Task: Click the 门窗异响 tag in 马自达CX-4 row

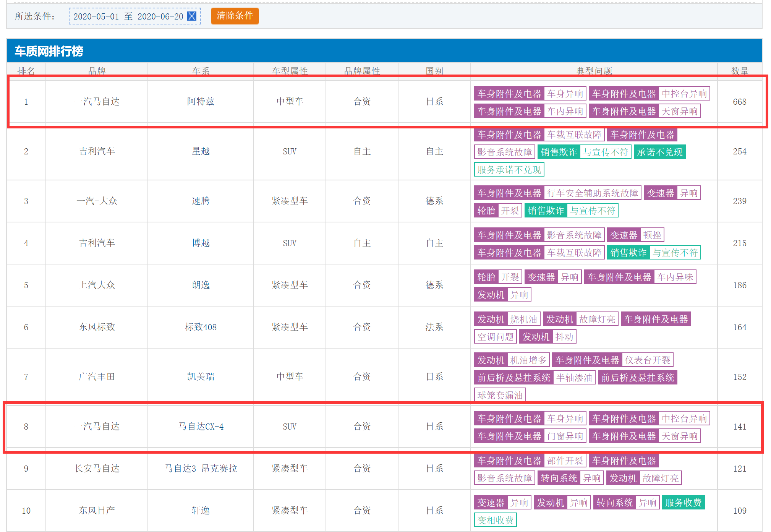Action: [565, 436]
